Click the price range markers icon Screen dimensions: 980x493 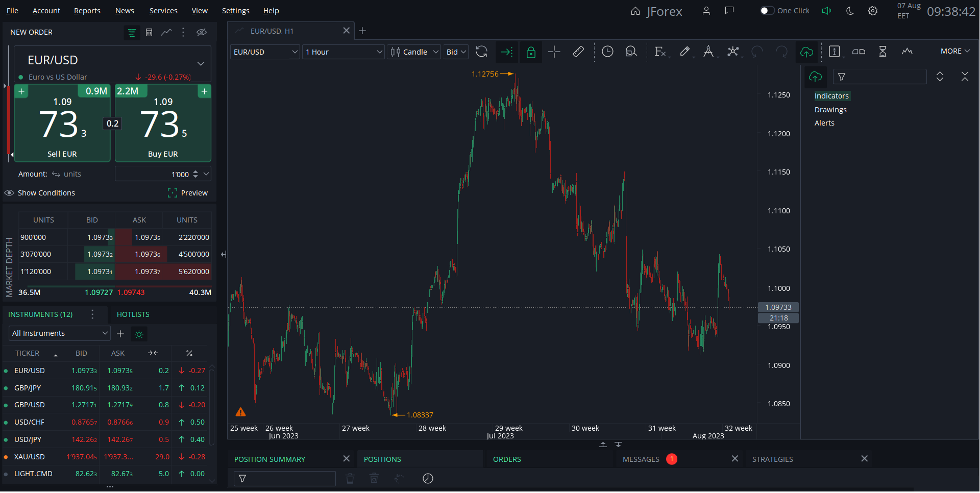coord(859,52)
